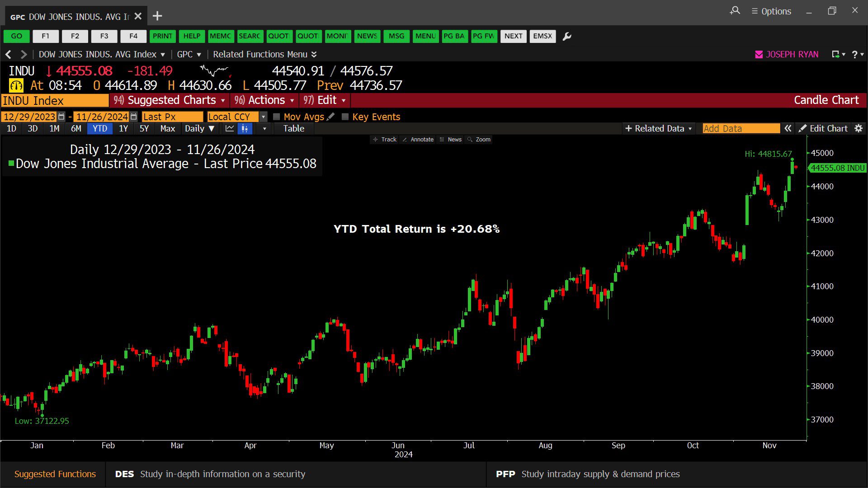Activate the Annotate tool
The image size is (868, 488).
418,140
